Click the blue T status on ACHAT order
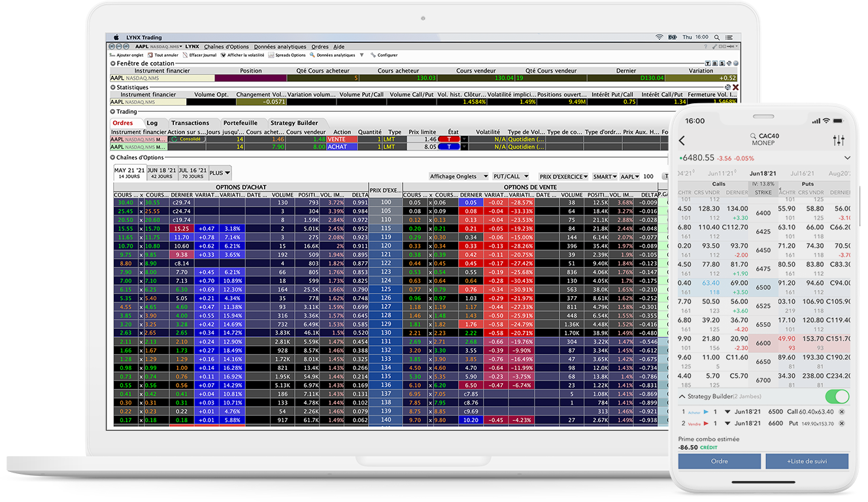868x502 pixels. click(x=450, y=147)
